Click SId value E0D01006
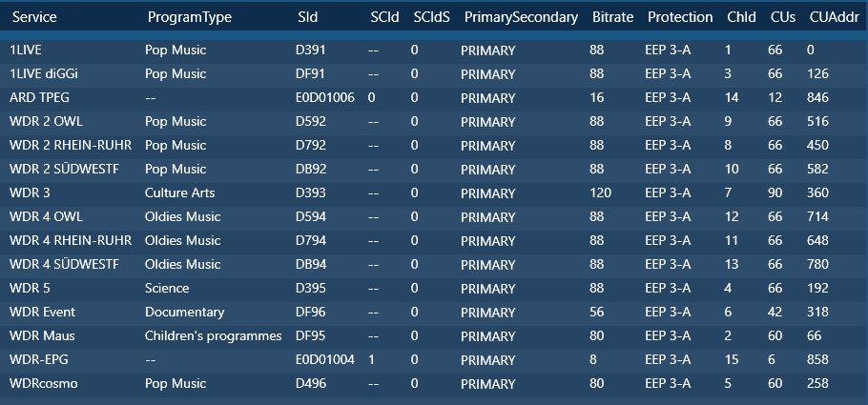This screenshot has width=868, height=405. point(325,97)
